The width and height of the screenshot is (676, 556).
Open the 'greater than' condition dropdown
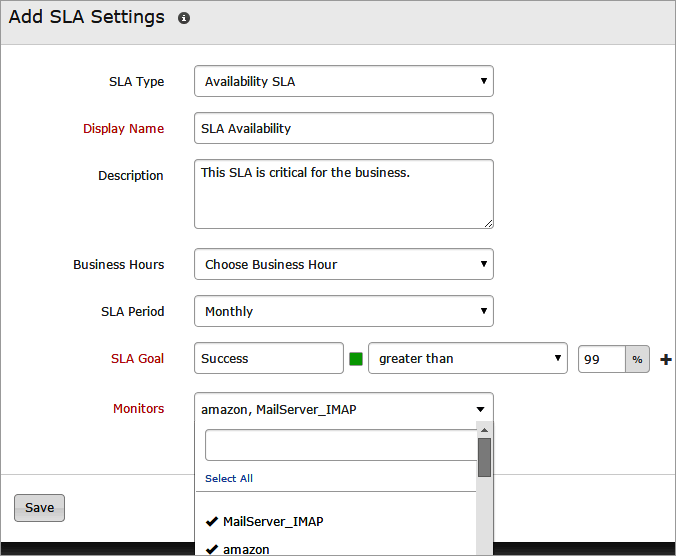(468, 358)
